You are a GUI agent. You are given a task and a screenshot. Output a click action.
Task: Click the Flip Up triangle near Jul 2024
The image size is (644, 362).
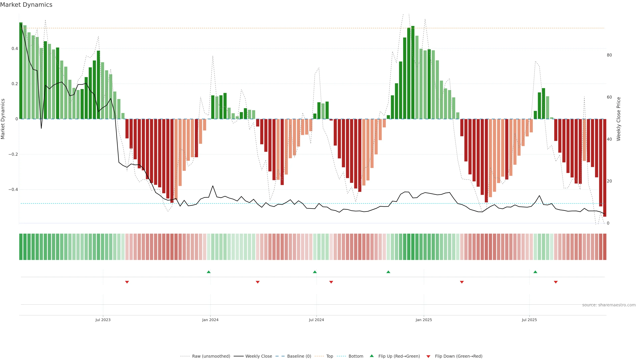tap(315, 272)
